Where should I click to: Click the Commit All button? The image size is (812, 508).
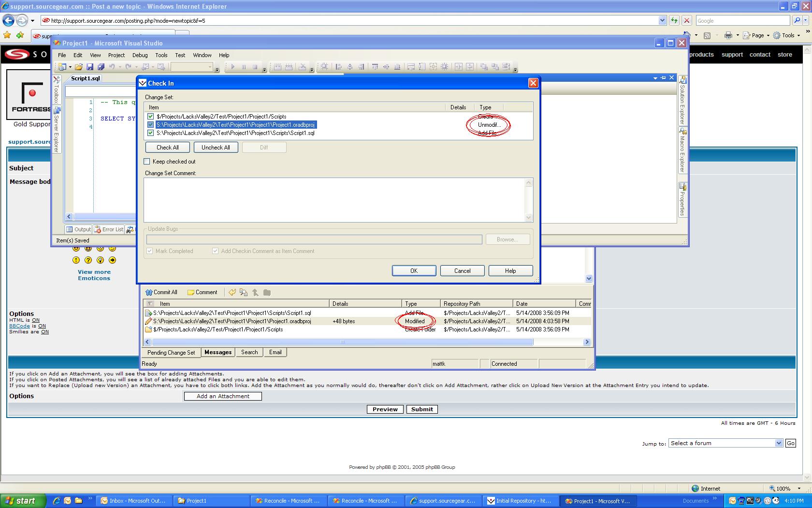pyautogui.click(x=161, y=292)
